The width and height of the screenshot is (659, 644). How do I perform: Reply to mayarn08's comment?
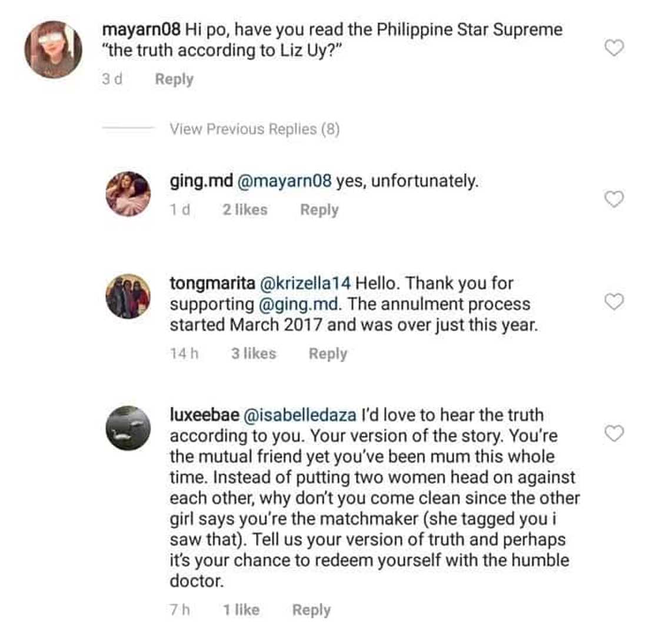[173, 78]
